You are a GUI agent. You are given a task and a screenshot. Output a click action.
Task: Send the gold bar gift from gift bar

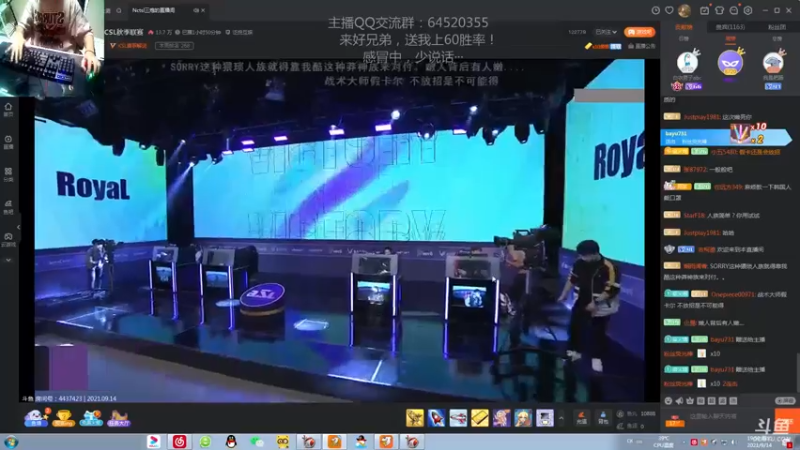point(480,418)
